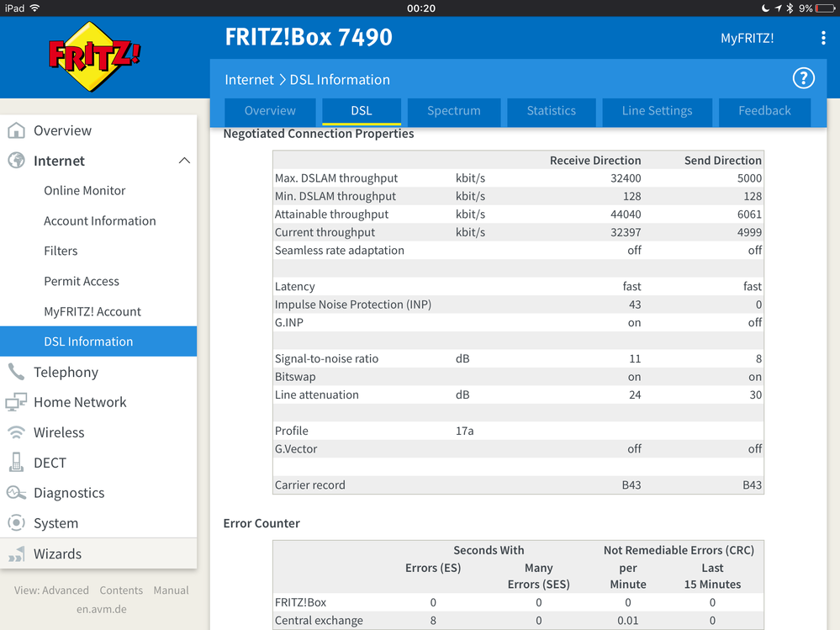
Task: Open the Telephony menu
Action: [x=66, y=372]
